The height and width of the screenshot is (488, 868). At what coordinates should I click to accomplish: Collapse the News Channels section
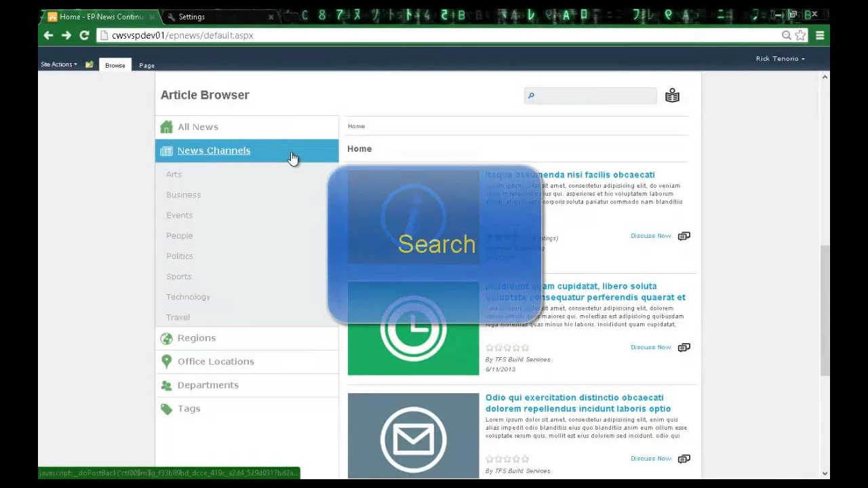[247, 150]
